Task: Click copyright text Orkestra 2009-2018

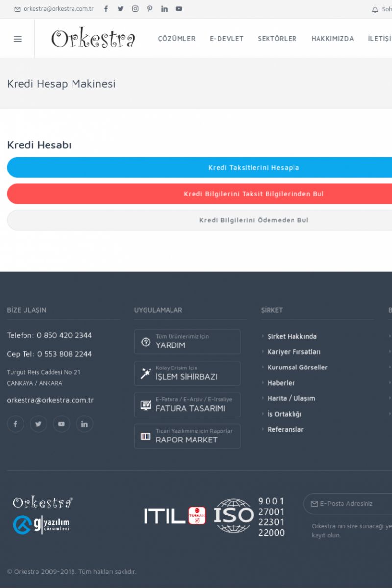Action: tap(72, 572)
